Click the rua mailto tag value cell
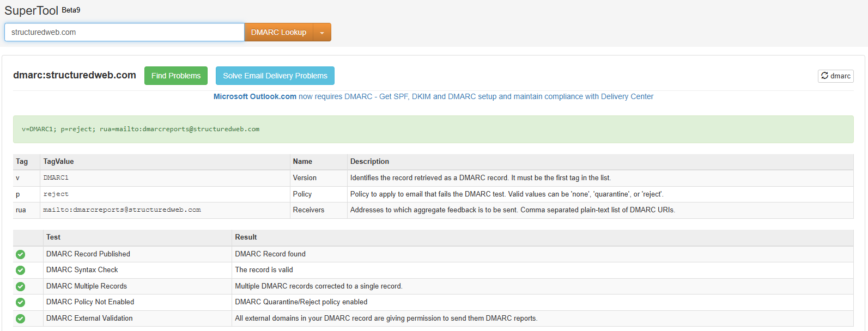Image resolution: width=868 pixels, height=331 pixels. [122, 210]
